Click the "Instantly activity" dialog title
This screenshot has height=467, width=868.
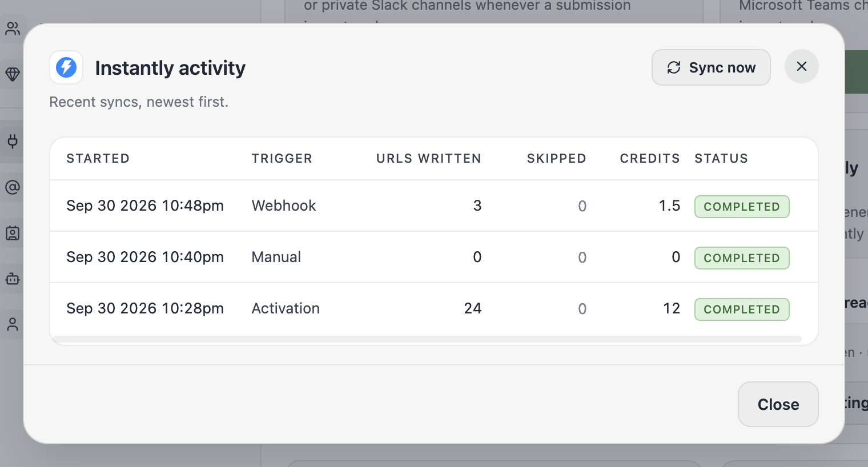click(x=170, y=68)
